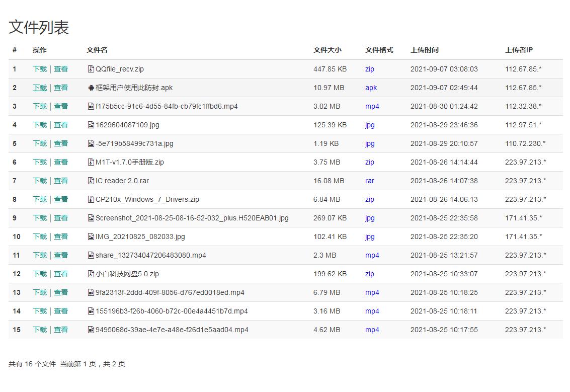This screenshot has height=392, width=570.
Task: Download file f175b5cc-91c6-4d55-84fb-cb79fc1ffbd6.mp4
Action: (40, 106)
